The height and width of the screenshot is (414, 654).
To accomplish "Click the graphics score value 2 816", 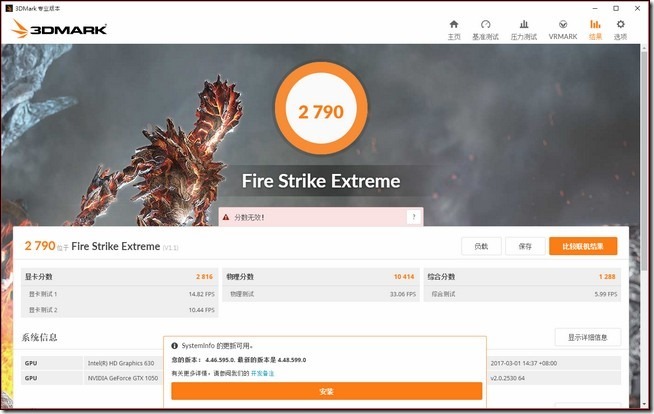I will click(204, 277).
